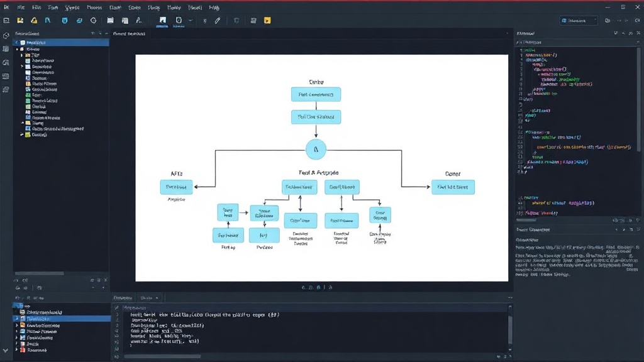Click the topmost circular icon in left activity bar

(x=6, y=36)
